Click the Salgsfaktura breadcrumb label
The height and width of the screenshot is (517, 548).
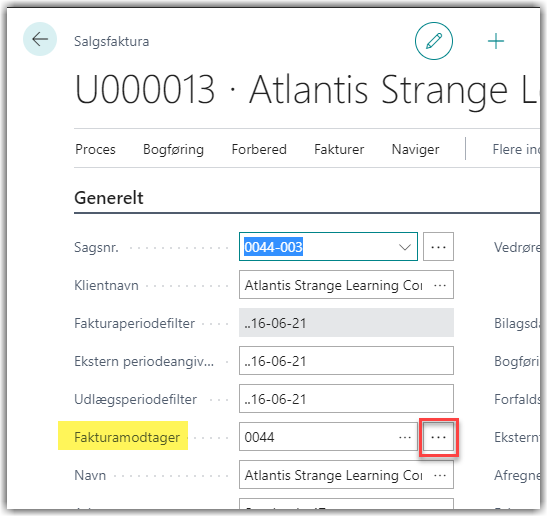[x=111, y=41]
